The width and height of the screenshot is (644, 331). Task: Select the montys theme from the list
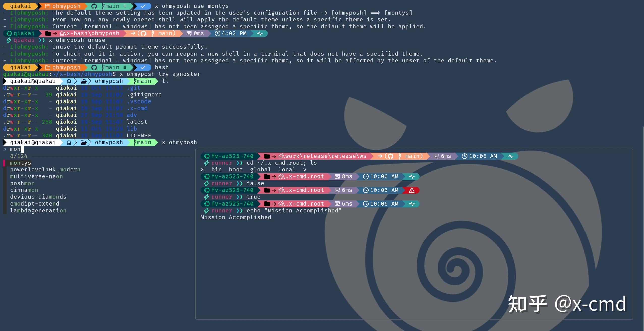(20, 163)
